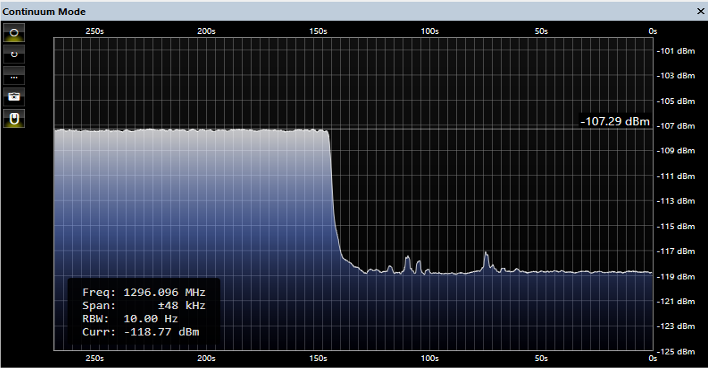Click the Continuum Mode title text
708x368 pixels.
point(44,12)
